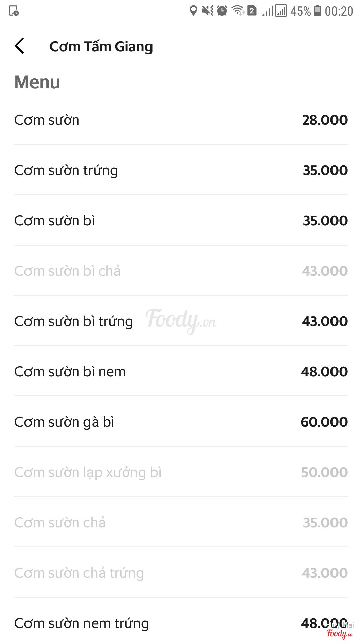Tap the muted vibrate status icon
Image resolution: width=362 pixels, height=644 pixels.
207,11
